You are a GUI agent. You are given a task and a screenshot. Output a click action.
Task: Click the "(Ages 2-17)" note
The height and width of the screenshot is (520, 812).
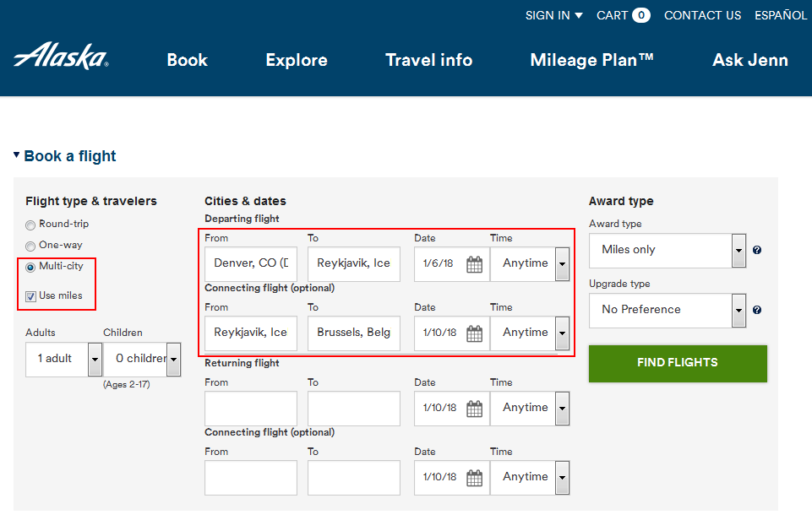[127, 384]
